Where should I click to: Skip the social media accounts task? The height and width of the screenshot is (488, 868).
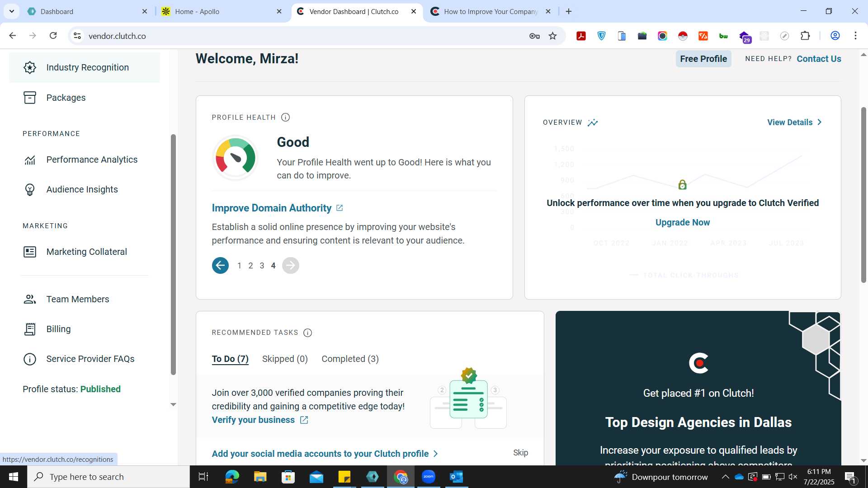(520, 453)
